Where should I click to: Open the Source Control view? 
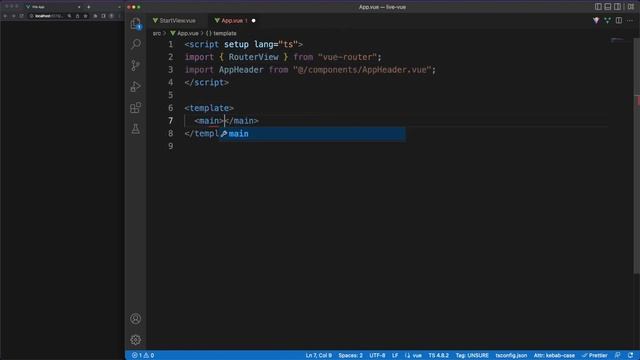click(136, 65)
